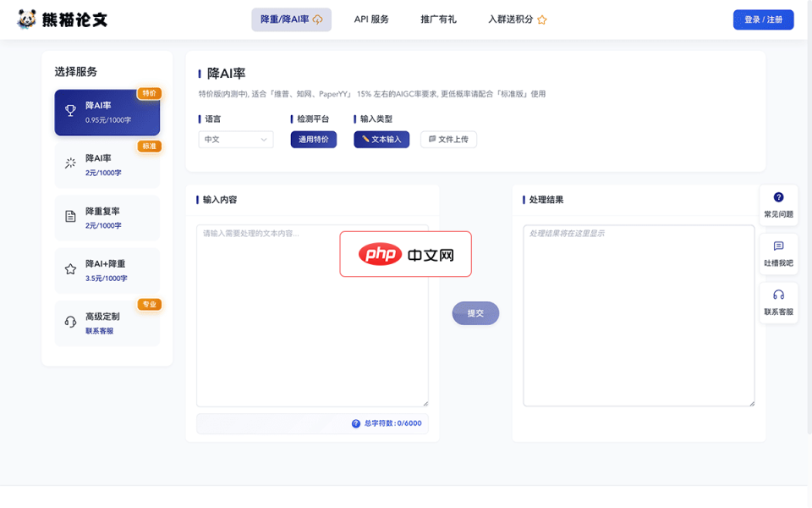Screen dimensions: 812x508
Task: Click the 专业 badge
Action: click(149, 304)
